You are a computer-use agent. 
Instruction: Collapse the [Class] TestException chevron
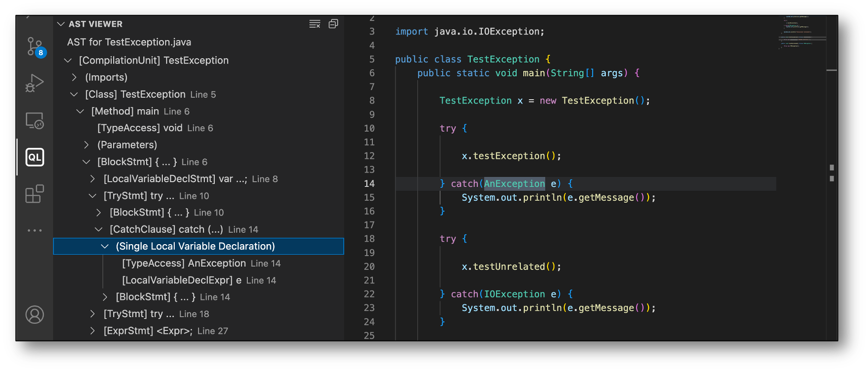coord(74,94)
